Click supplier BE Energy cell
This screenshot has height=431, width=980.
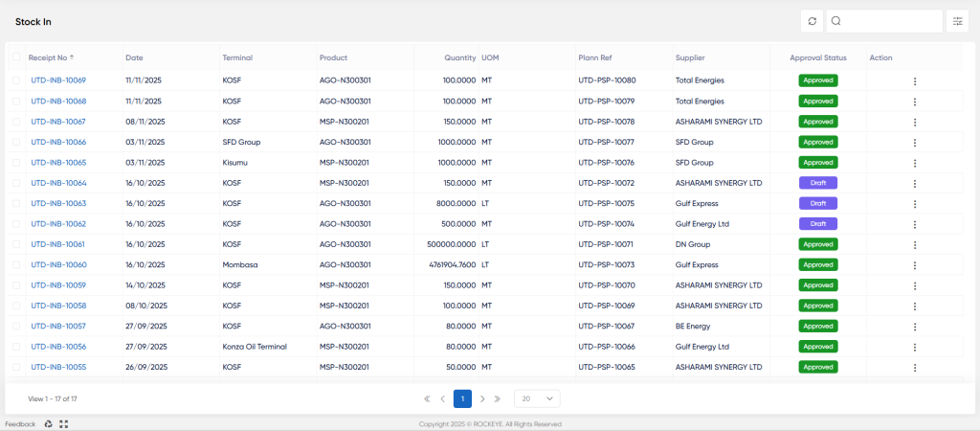693,326
